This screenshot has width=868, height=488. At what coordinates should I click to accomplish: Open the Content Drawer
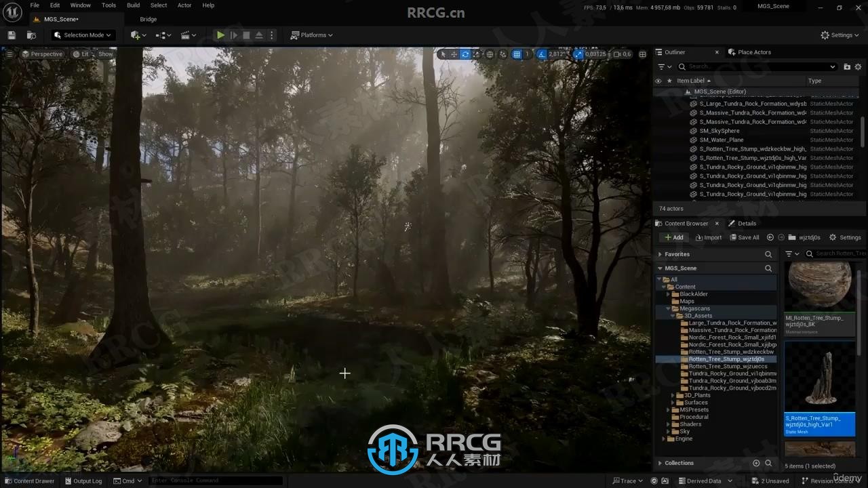[29, 481]
